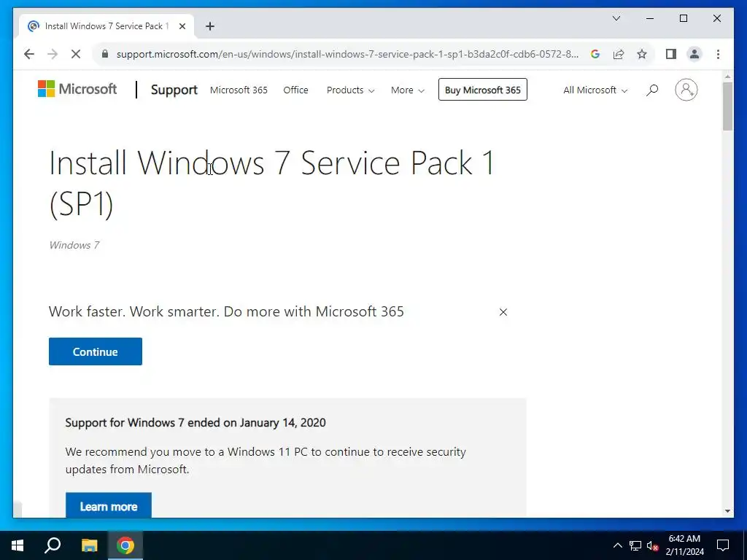Click the scrollbar up arrow
The height and width of the screenshot is (560, 747).
[x=727, y=76]
